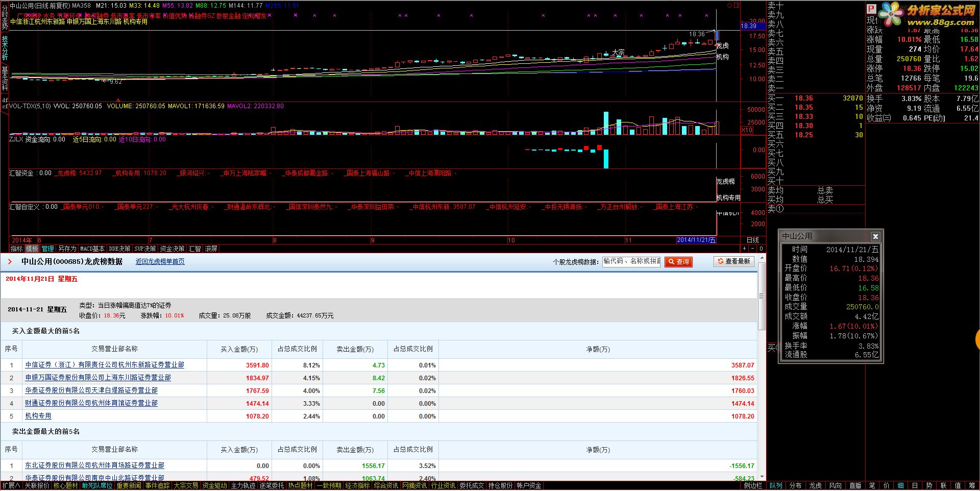Viewport: 980px width, 491px height.
Task: Open the 持仓股份 bottom tab
Action: (500, 486)
